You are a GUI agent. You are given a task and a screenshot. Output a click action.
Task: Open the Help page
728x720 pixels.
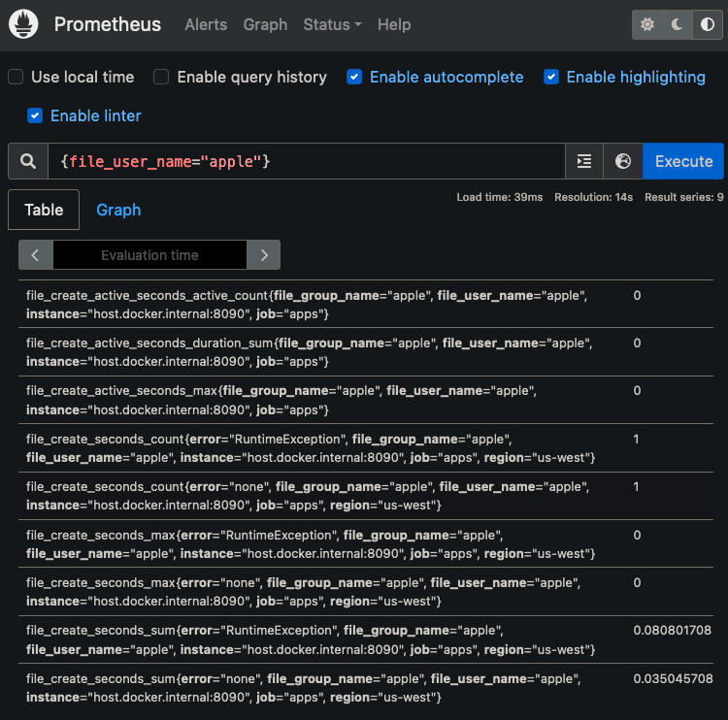pyautogui.click(x=394, y=24)
